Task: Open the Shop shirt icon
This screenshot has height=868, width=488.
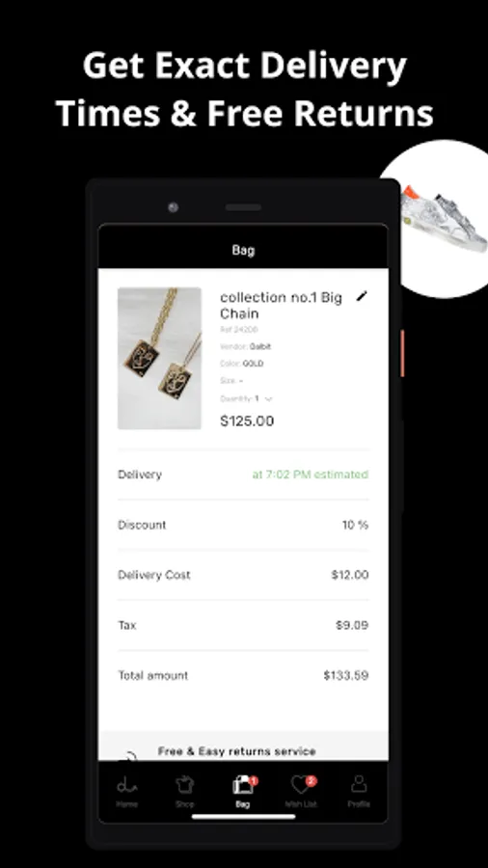Action: tap(185, 784)
